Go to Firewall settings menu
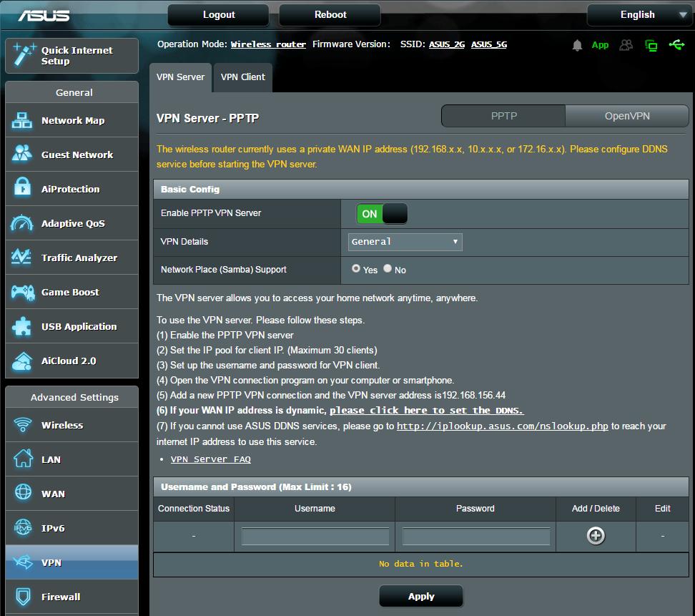 click(x=72, y=597)
